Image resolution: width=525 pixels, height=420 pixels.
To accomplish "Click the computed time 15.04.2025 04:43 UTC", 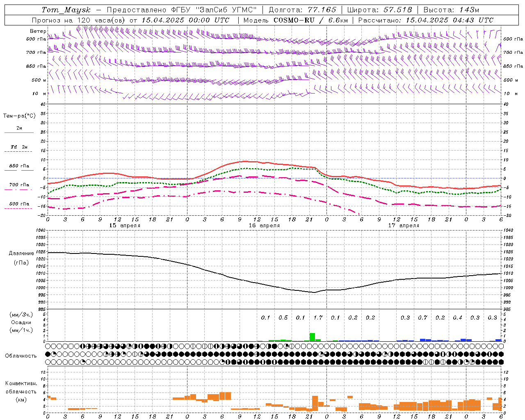I will click(450, 20).
